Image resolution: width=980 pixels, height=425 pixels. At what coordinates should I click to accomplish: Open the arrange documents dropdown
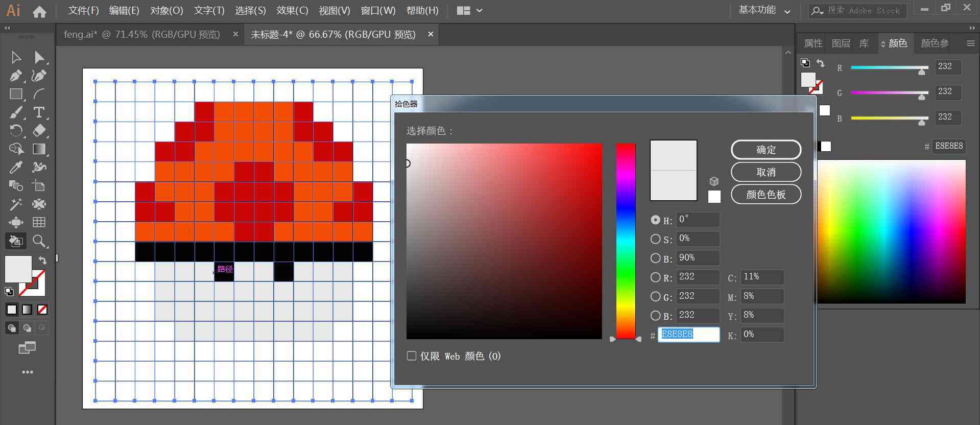[469, 11]
